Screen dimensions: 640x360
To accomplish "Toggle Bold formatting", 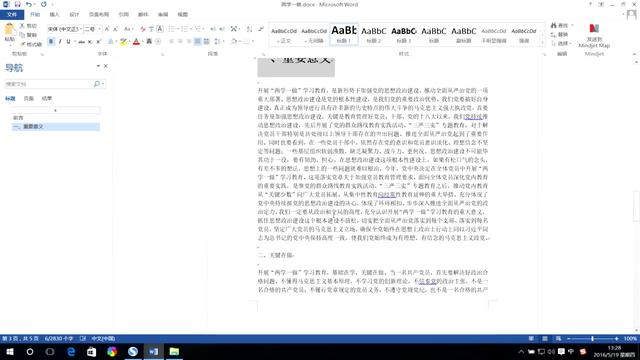I will 51,41.
